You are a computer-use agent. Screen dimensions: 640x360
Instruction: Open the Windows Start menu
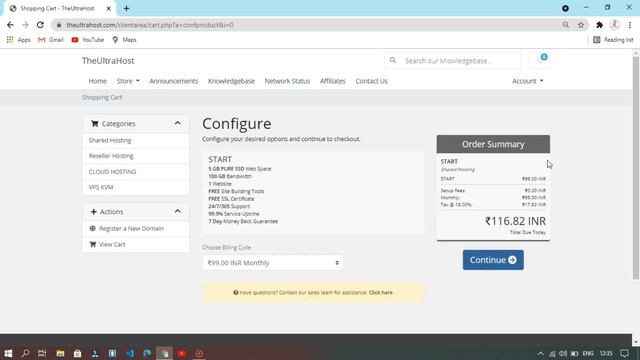click(8, 353)
